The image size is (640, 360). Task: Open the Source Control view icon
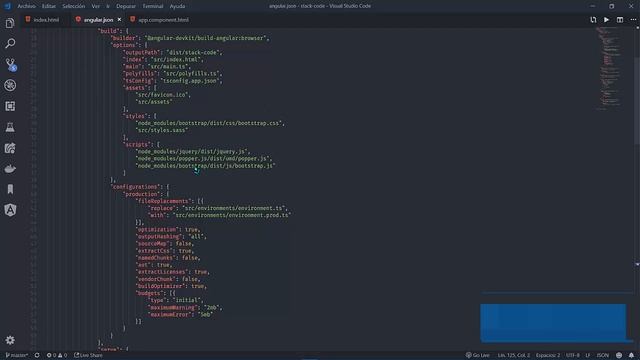(10, 64)
